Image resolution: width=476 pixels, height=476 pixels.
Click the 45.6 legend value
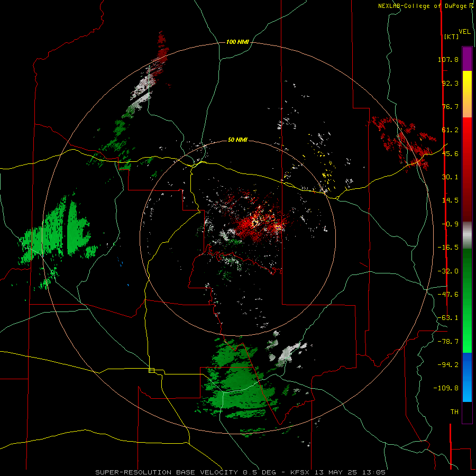[450, 153]
